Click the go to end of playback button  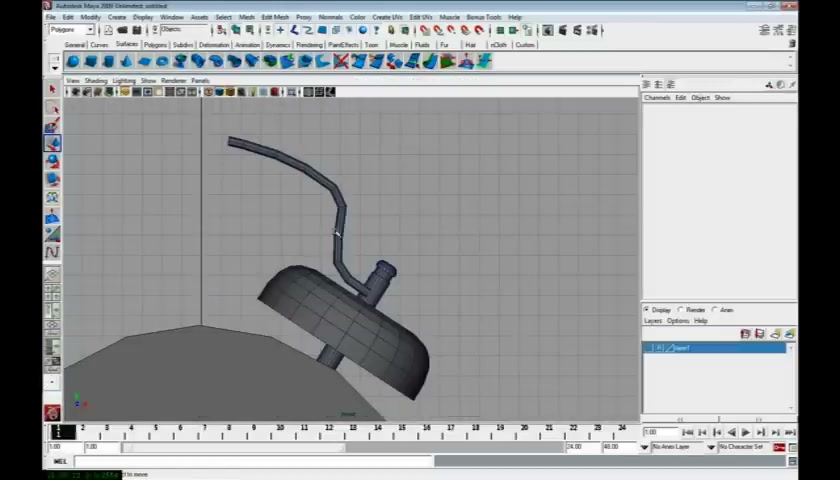[790, 432]
